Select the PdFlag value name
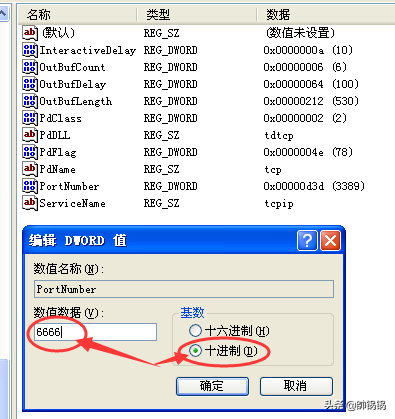The width and height of the screenshot is (395, 419). coord(58,152)
